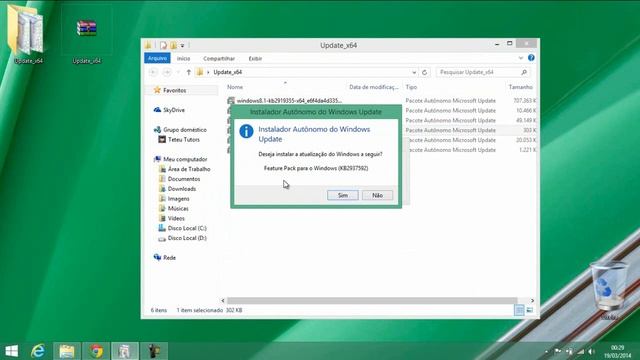The height and width of the screenshot is (360, 640).
Task: Click Sim to install the update
Action: [342, 195]
